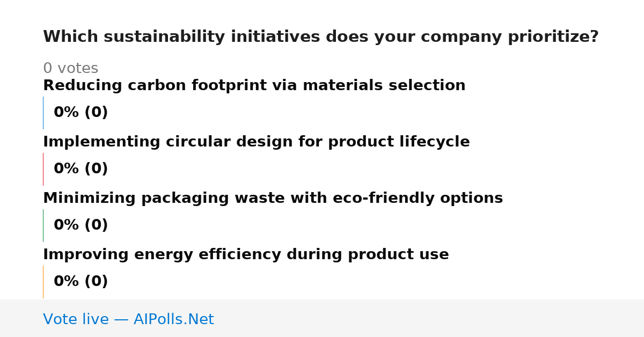Viewport: 644px width, 337px height.
Task: Click the 0% (0) result under energy efficiency
Action: tap(80, 282)
